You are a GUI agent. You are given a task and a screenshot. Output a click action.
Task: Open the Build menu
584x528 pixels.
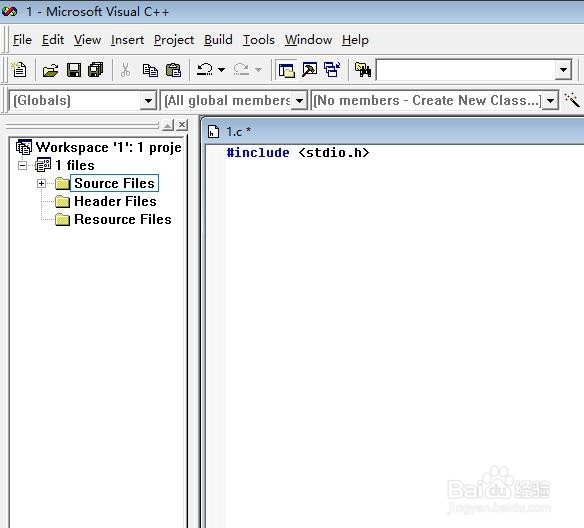218,39
